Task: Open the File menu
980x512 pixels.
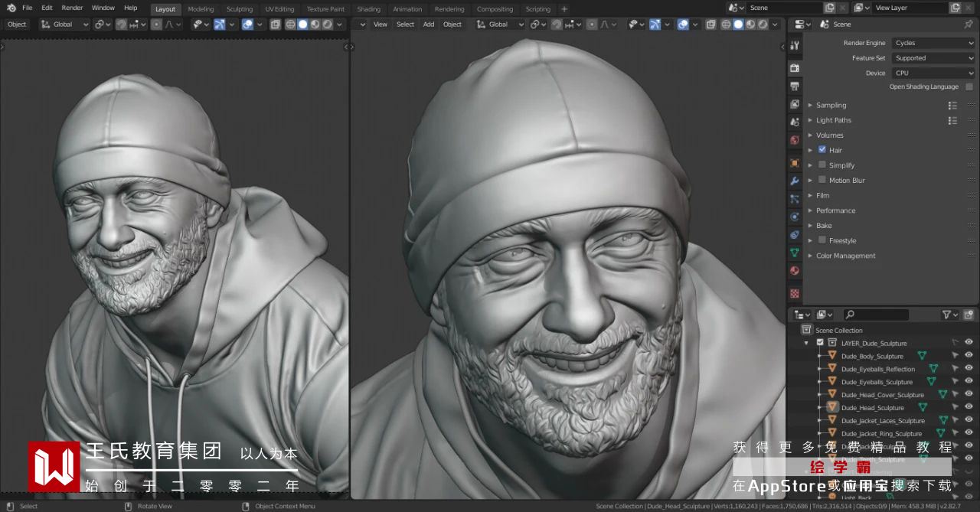Action: click(x=28, y=8)
